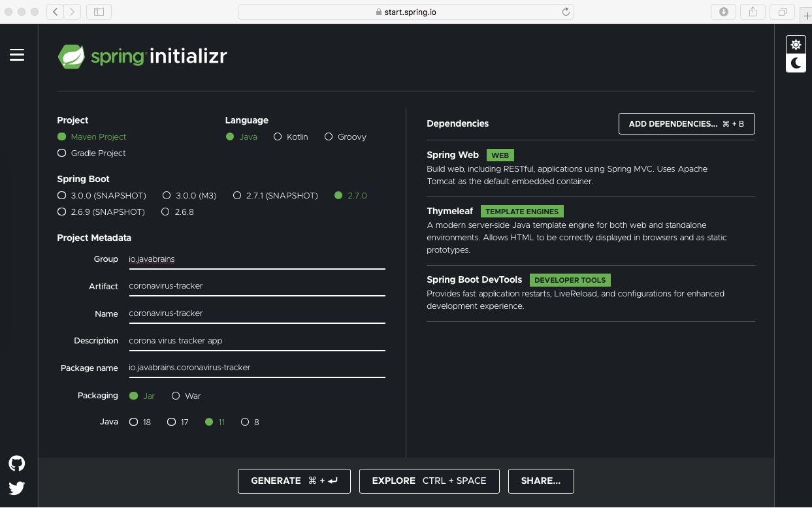Select the Spring Boot DevTools dependency
Viewport: 812px width, 508px height.
point(591,293)
